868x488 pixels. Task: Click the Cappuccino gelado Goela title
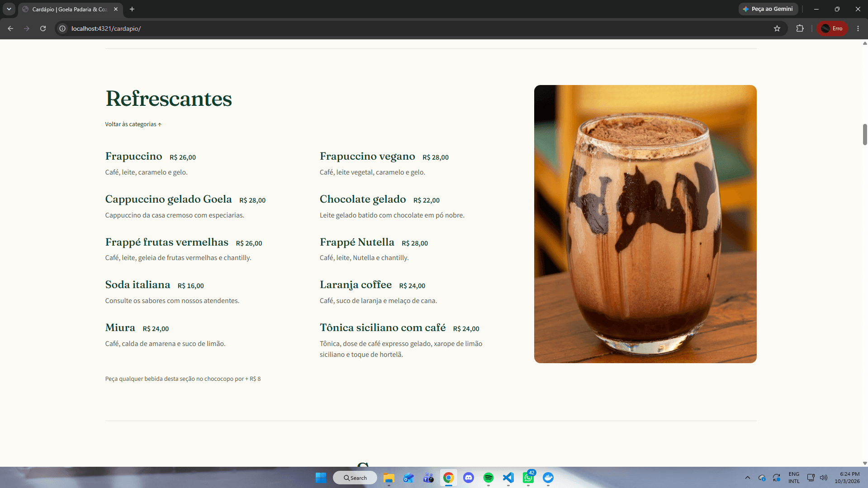pyautogui.click(x=168, y=199)
